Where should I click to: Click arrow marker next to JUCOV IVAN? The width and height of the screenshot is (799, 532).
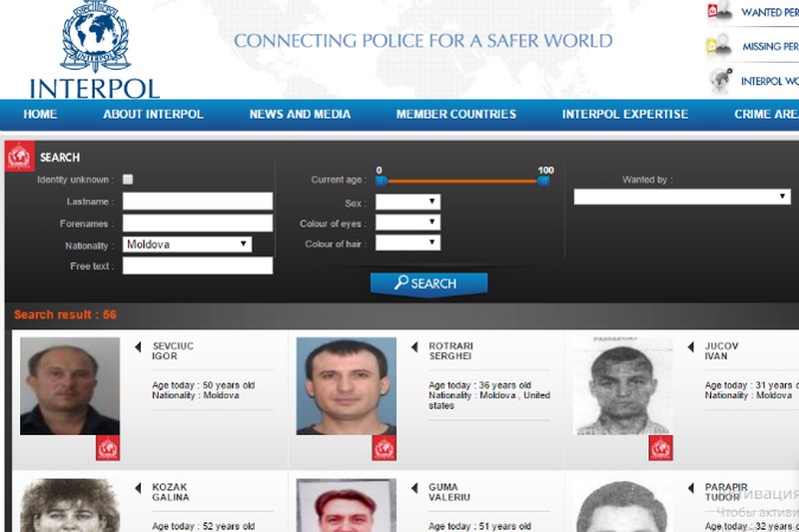690,346
